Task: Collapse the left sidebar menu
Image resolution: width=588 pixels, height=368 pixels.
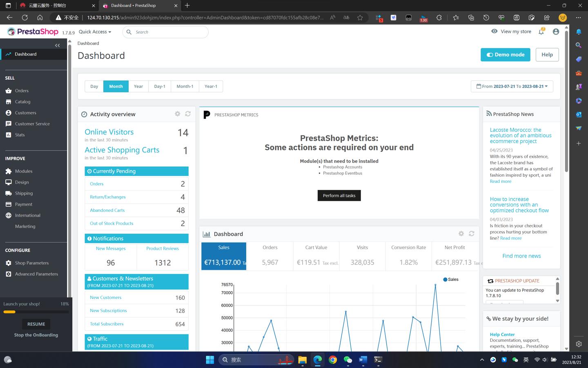Action: (57, 45)
